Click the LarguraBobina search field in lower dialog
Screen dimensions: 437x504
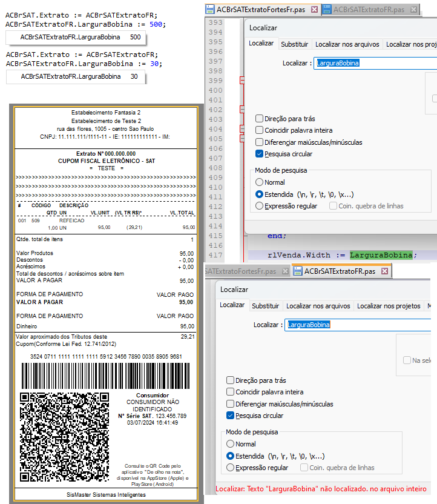[358, 325]
